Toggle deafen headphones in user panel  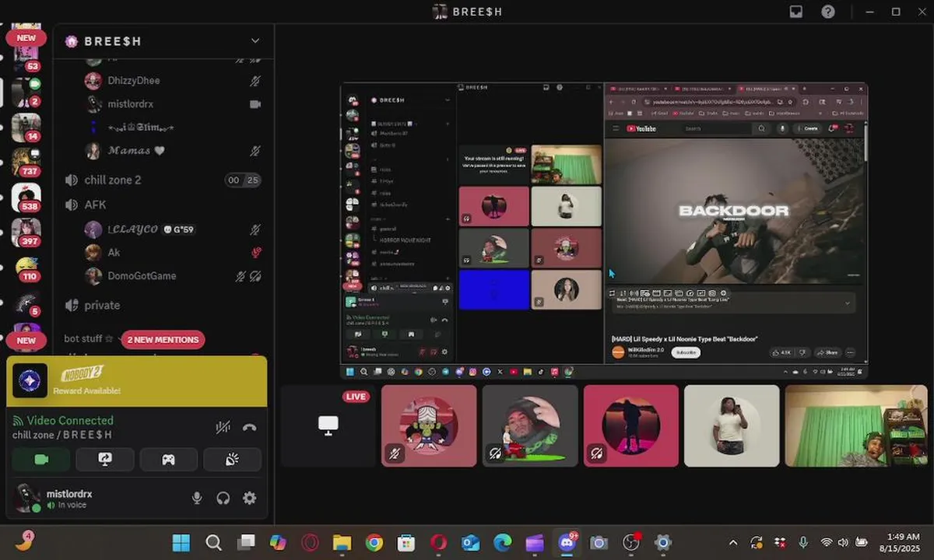coord(223,498)
